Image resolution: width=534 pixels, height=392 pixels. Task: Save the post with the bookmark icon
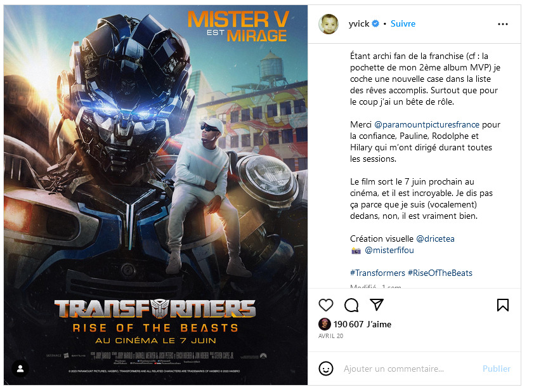pos(503,305)
